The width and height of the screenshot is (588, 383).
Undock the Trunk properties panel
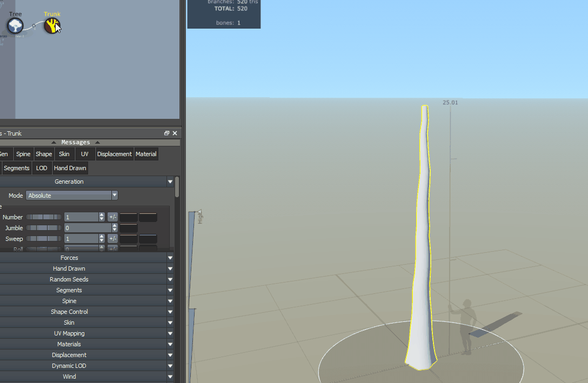point(166,133)
